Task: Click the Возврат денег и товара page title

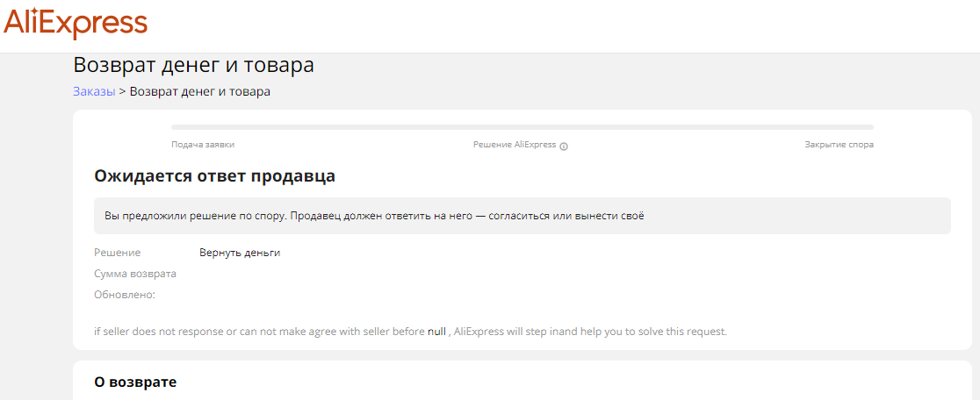Action: click(193, 65)
